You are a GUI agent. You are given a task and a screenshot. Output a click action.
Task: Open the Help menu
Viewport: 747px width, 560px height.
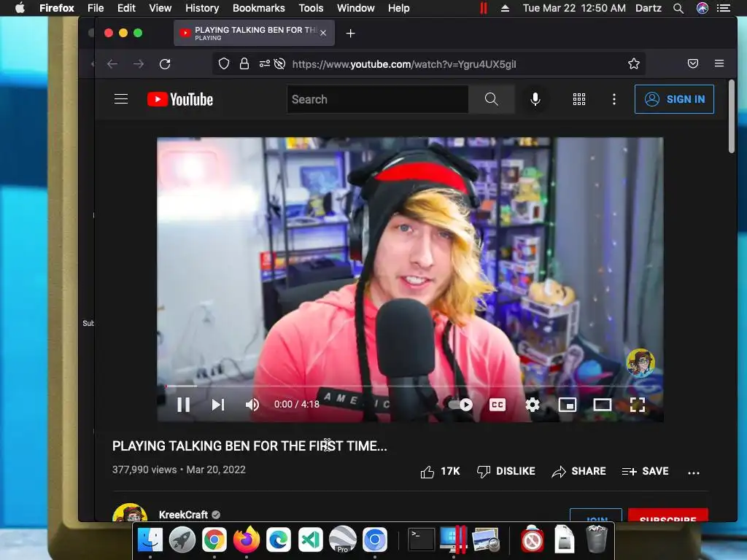399,8
